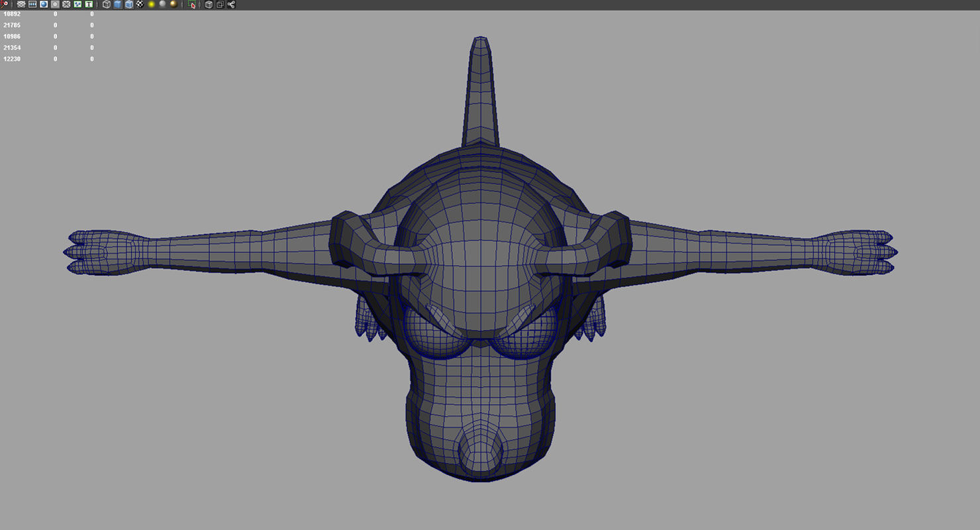Toggle Isolate Select icon
The image size is (980, 530).
[x=192, y=5]
